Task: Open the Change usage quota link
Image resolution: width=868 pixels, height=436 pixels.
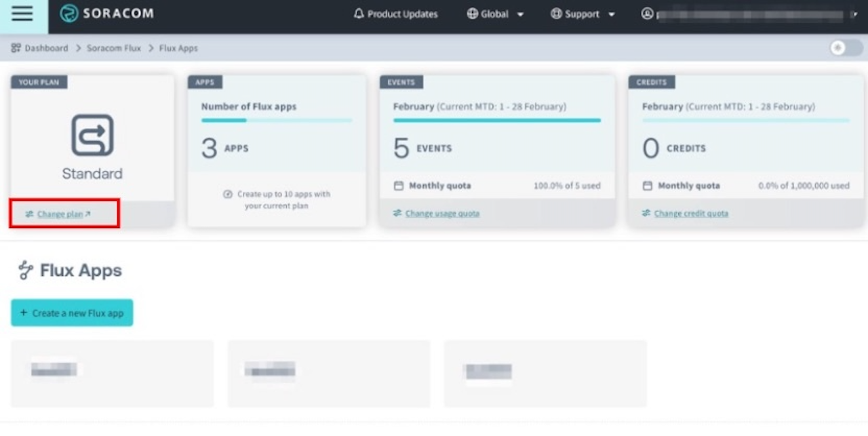Action: (x=442, y=214)
